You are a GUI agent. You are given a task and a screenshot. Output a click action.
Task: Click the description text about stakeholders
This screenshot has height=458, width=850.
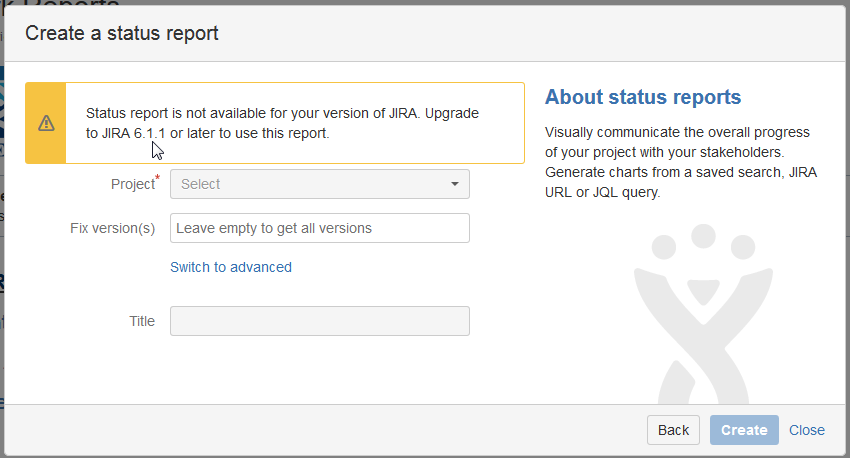[681, 162]
